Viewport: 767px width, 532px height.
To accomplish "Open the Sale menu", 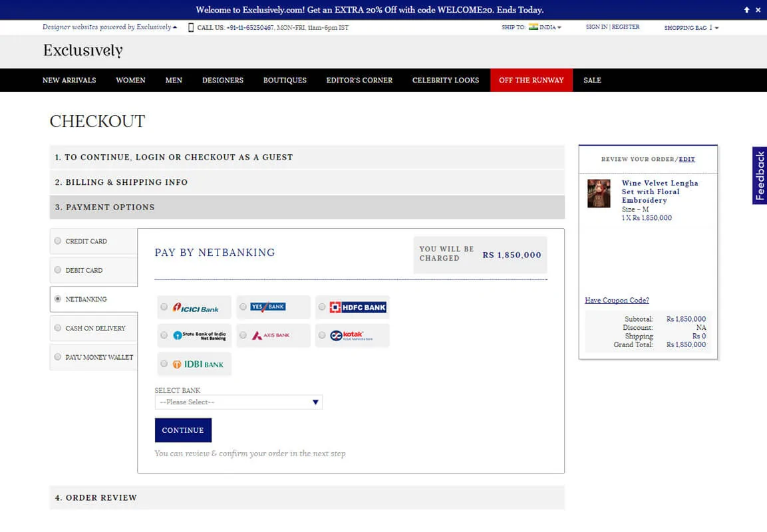I will coord(592,80).
